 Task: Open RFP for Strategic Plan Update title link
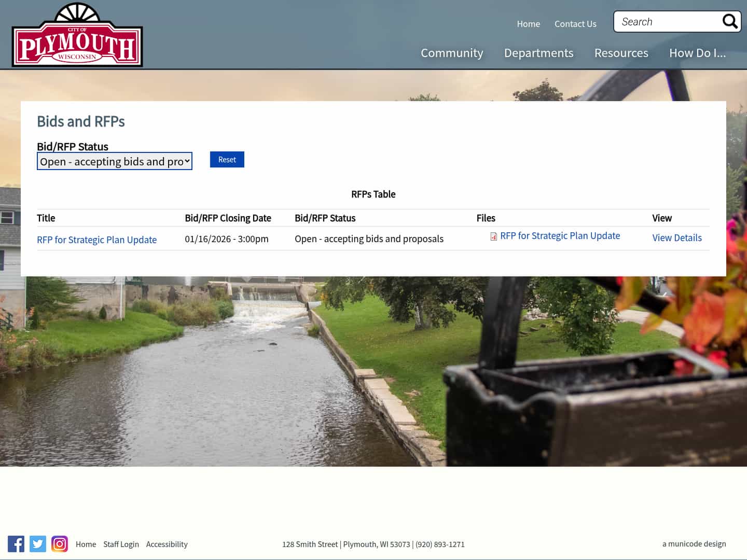[x=96, y=240]
